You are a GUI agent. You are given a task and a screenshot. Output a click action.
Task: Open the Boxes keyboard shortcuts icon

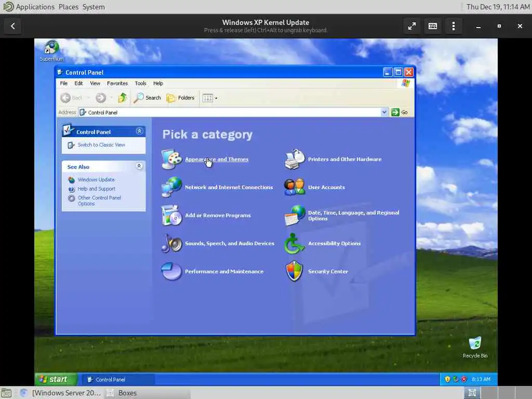pyautogui.click(x=433, y=26)
